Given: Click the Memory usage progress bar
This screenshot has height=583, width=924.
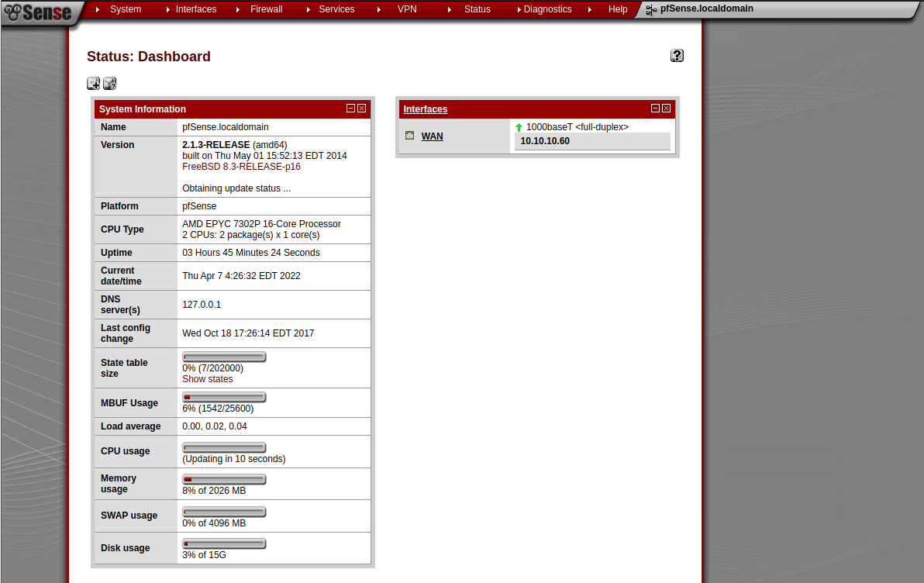Looking at the screenshot, I should [225, 479].
